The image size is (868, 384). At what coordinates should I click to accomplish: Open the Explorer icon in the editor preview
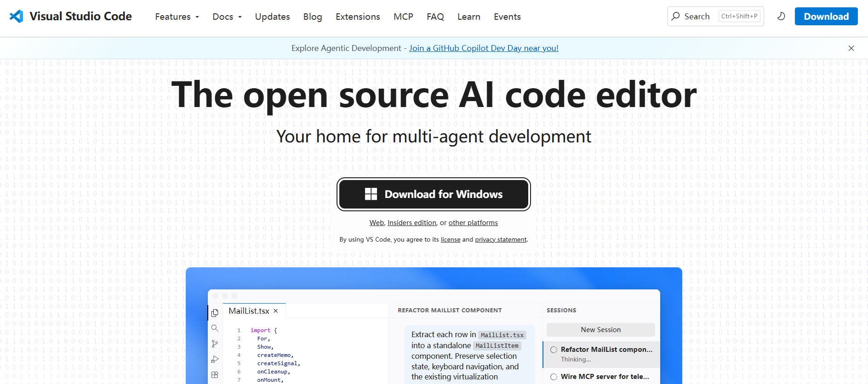tap(215, 313)
